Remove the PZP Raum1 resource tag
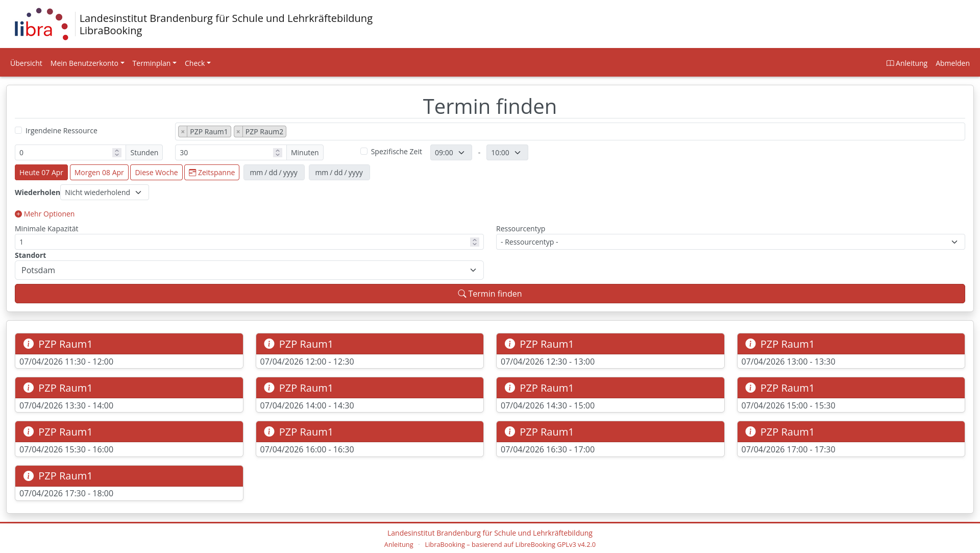 [x=183, y=131]
